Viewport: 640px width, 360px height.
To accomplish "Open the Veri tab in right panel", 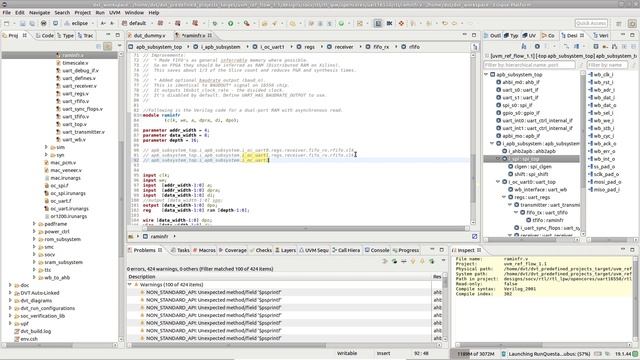I will tap(601, 36).
